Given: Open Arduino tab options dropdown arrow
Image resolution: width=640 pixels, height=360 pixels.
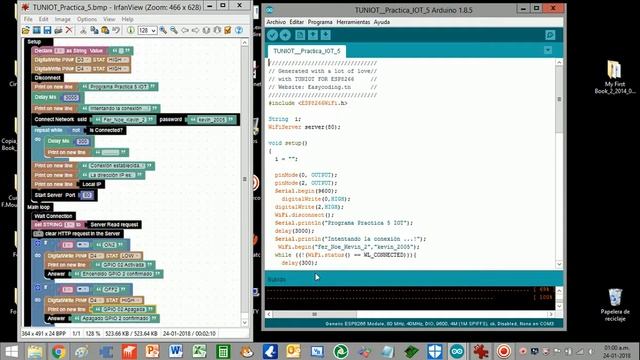Looking at the screenshot, I should point(548,50).
